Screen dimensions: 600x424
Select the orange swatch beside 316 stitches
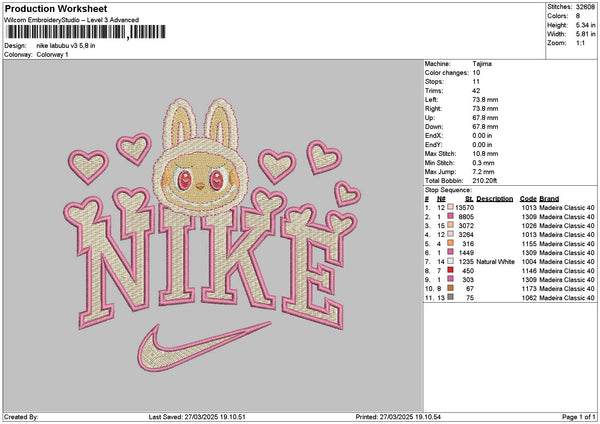tap(450, 243)
